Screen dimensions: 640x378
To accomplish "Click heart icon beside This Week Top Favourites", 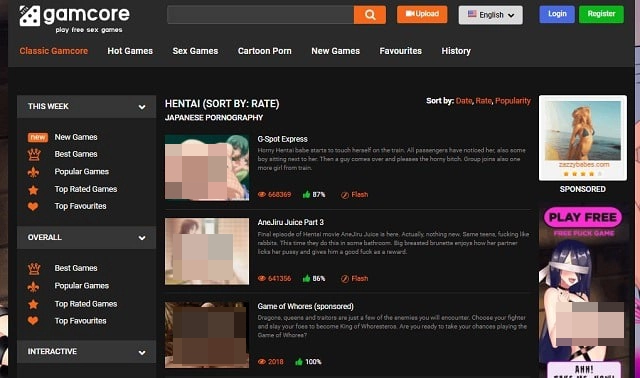I will coord(33,207).
